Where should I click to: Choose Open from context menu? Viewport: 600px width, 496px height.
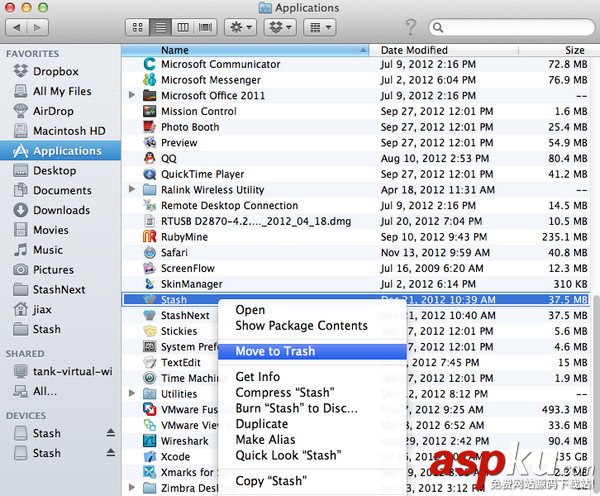(312, 310)
